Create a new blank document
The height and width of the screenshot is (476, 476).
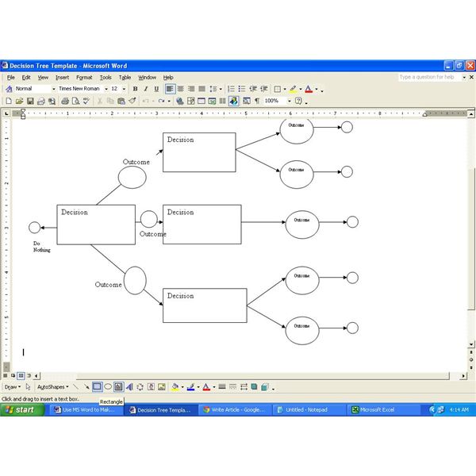point(9,101)
